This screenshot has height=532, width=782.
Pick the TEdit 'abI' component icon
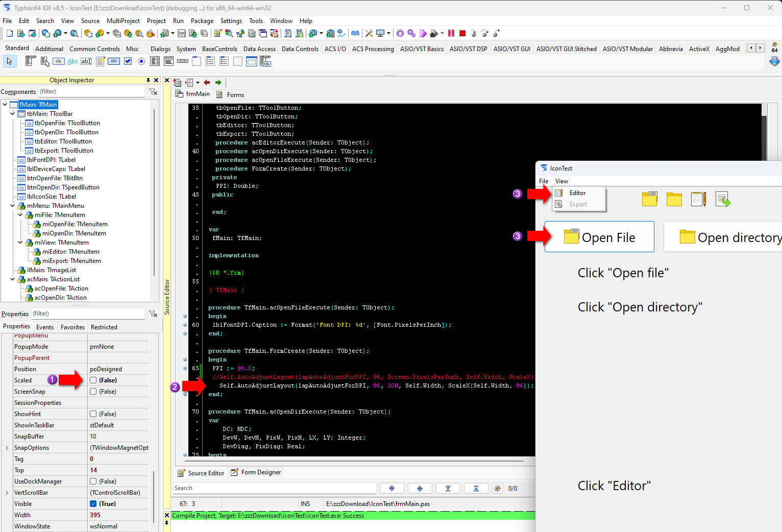86,61
